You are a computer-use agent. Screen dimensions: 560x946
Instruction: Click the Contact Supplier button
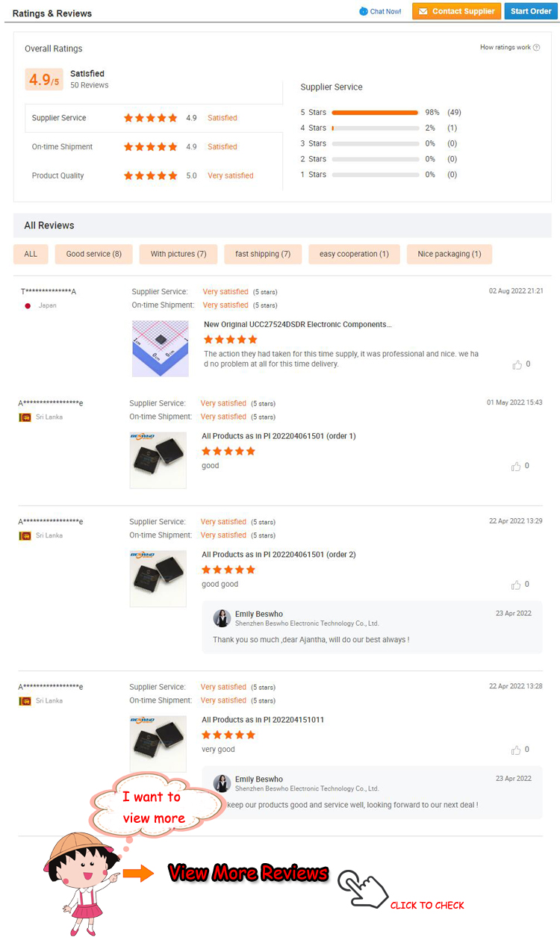(456, 11)
